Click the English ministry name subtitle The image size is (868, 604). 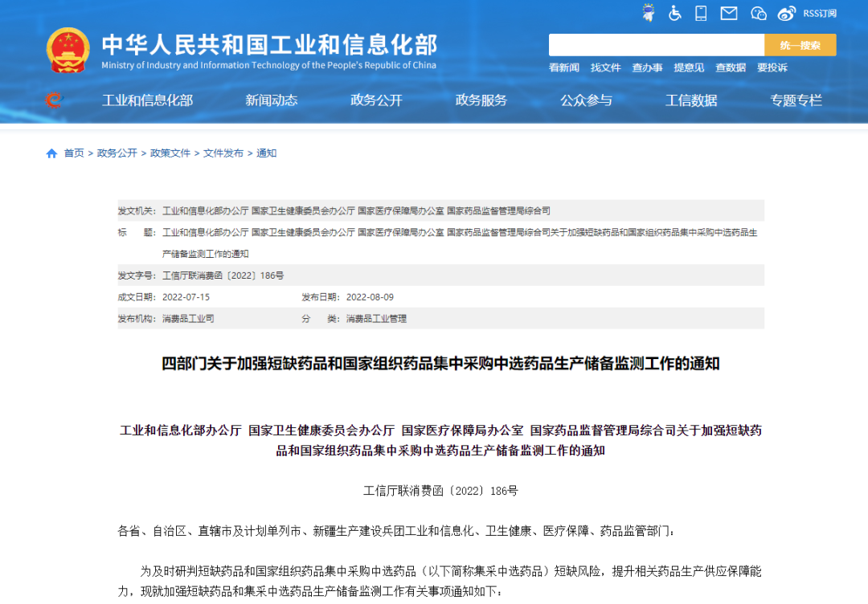[268, 65]
